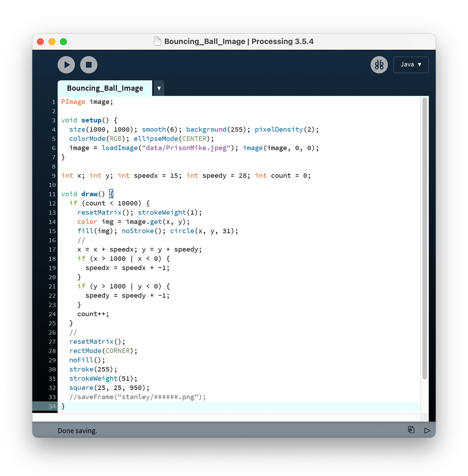Run the sketch with the Play button
468x476 pixels.
click(66, 65)
